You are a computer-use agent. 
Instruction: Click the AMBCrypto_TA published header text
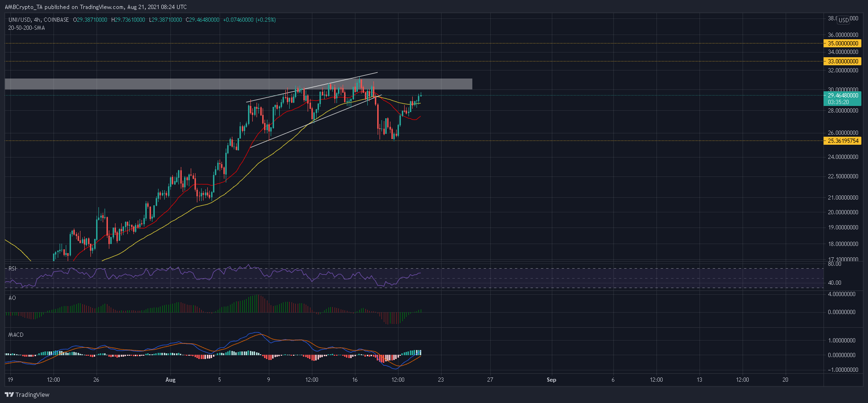96,7
